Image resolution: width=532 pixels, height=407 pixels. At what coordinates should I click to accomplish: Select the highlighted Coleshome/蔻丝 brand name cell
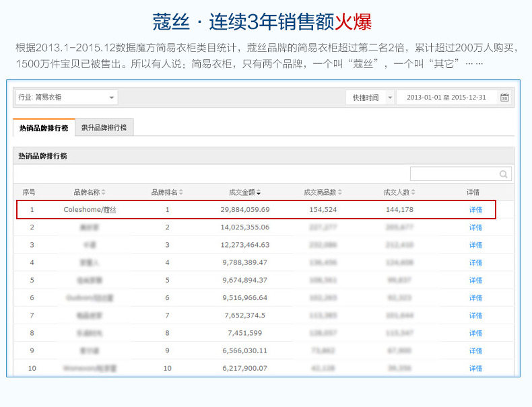point(90,210)
